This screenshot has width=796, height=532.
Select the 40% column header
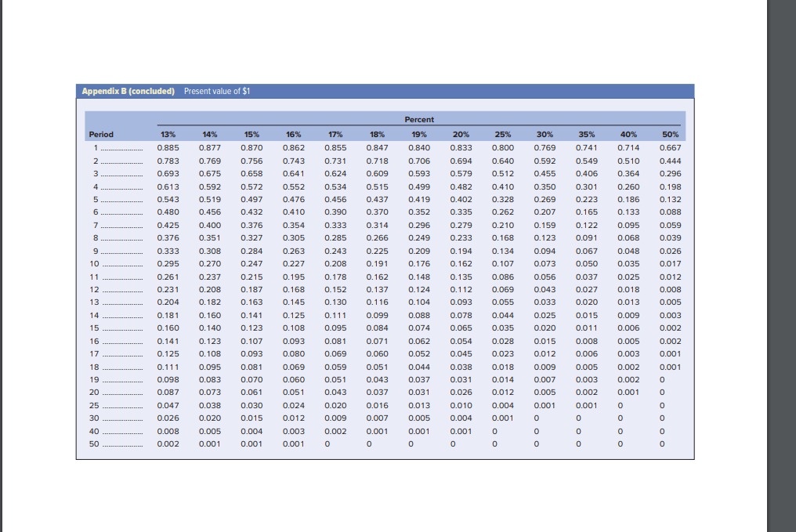(628, 135)
